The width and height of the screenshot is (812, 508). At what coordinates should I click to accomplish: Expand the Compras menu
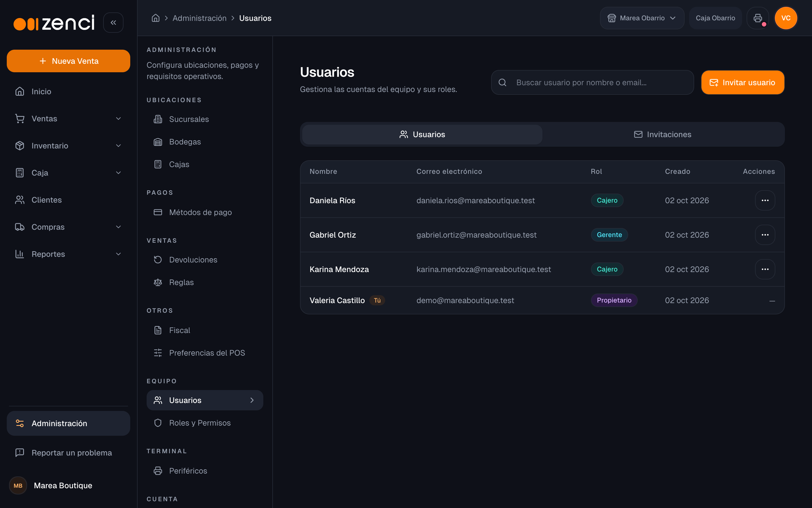[x=69, y=227]
